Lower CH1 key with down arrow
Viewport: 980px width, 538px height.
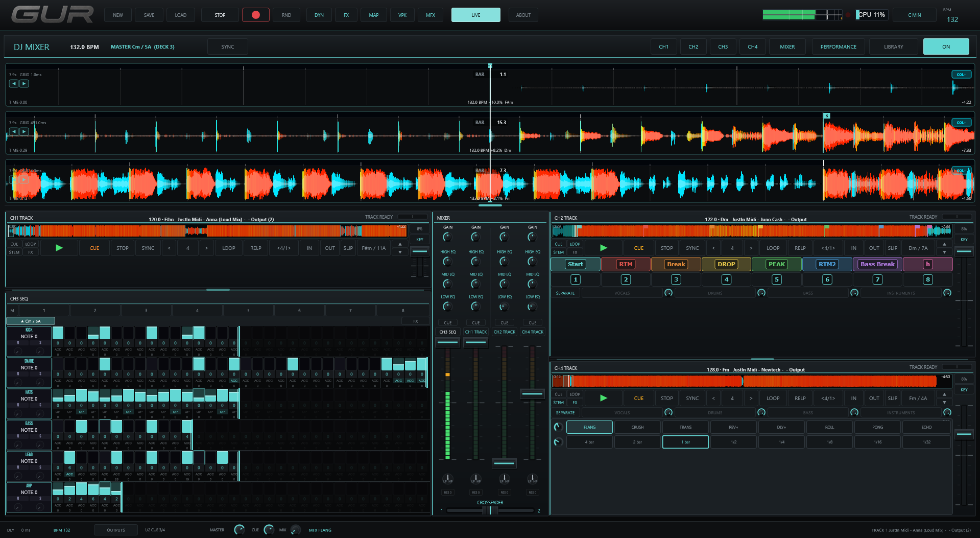[400, 252]
